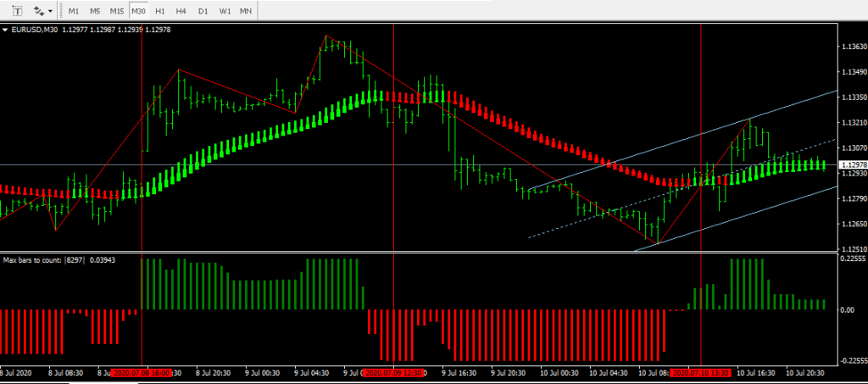
Task: Select the M30 timeframe button
Action: pos(138,11)
